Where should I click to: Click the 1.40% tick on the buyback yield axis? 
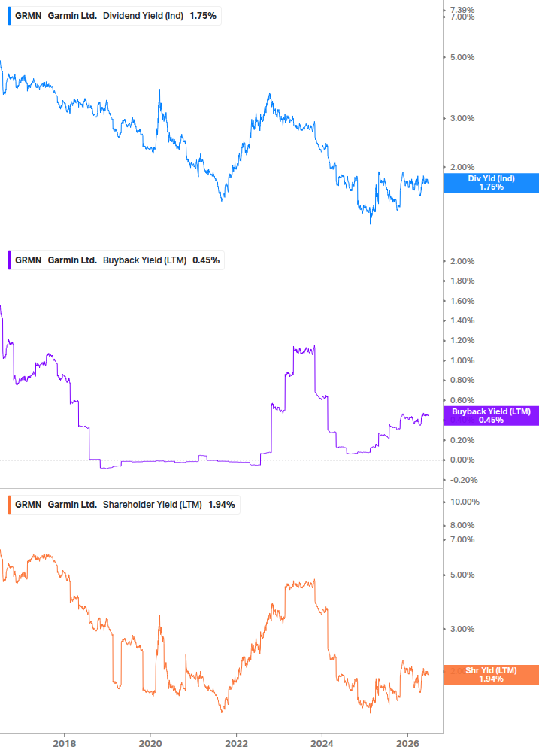click(462, 320)
